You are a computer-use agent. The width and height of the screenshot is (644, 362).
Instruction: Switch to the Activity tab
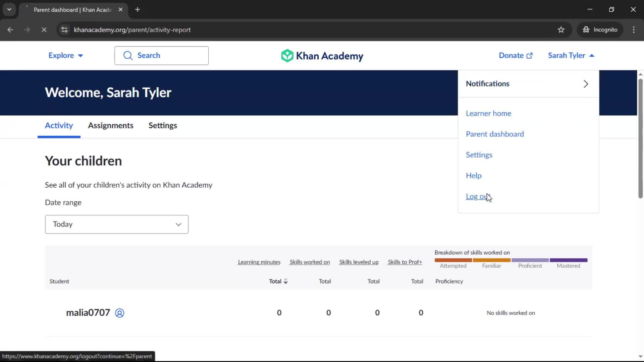coord(59,126)
